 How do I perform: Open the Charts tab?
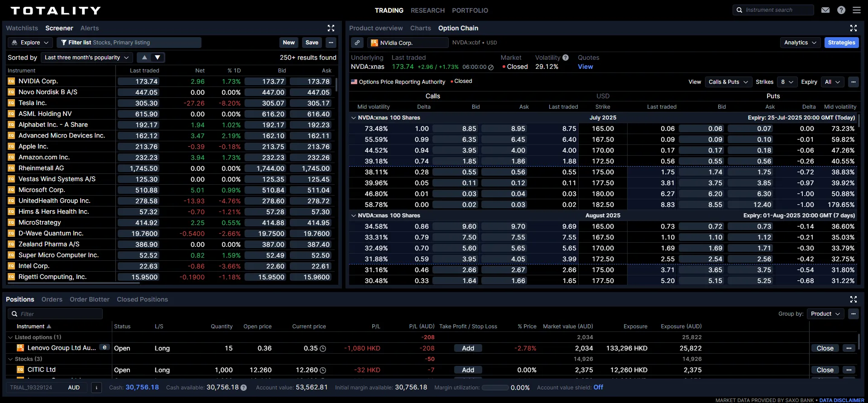tap(421, 28)
